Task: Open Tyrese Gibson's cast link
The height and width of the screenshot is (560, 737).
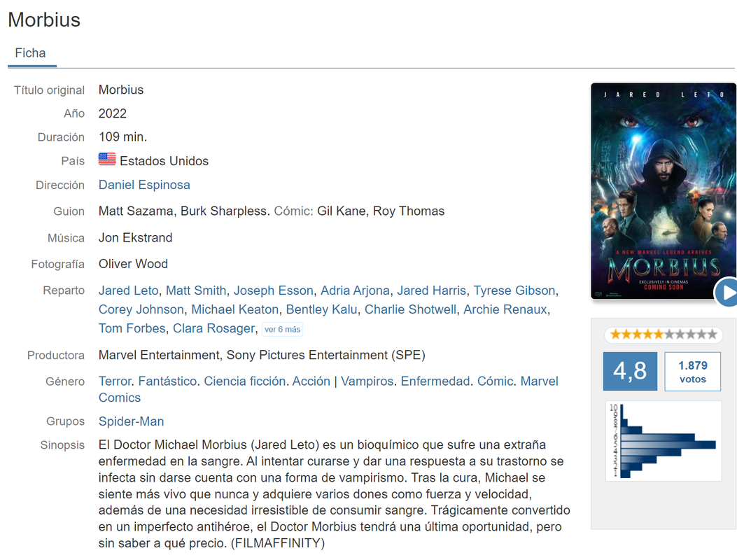Action: (514, 290)
